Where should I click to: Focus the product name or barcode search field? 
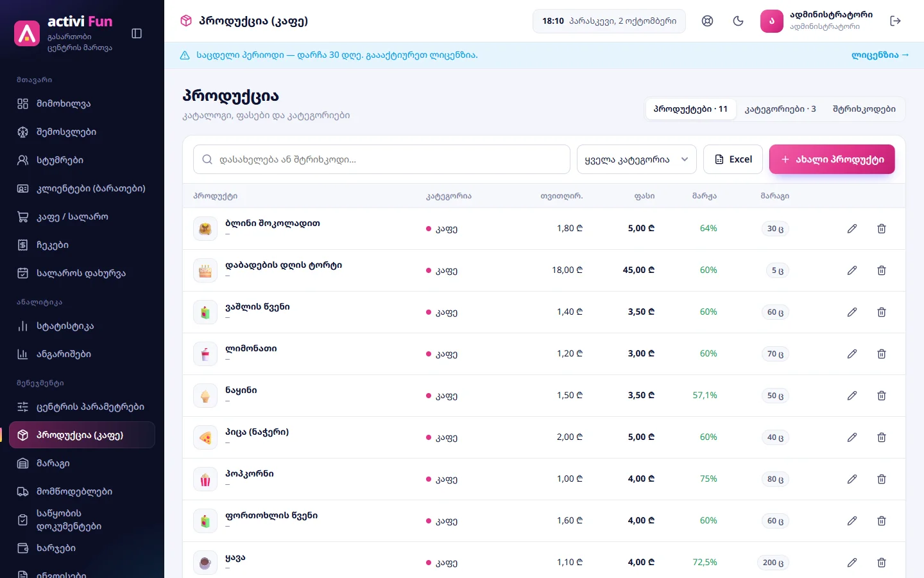click(381, 159)
